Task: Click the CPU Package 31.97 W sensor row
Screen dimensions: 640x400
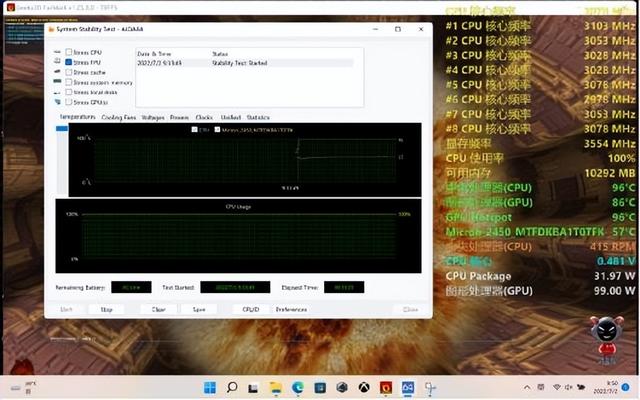Action: click(540, 276)
